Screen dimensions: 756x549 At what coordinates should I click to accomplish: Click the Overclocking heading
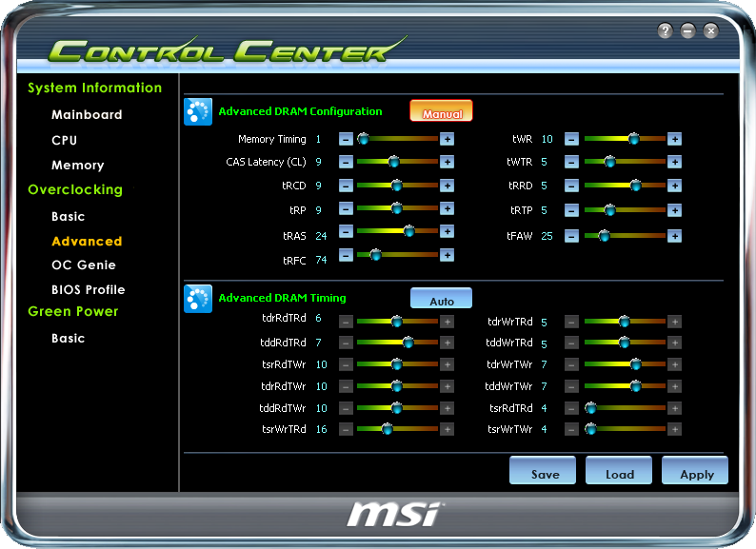coord(75,190)
